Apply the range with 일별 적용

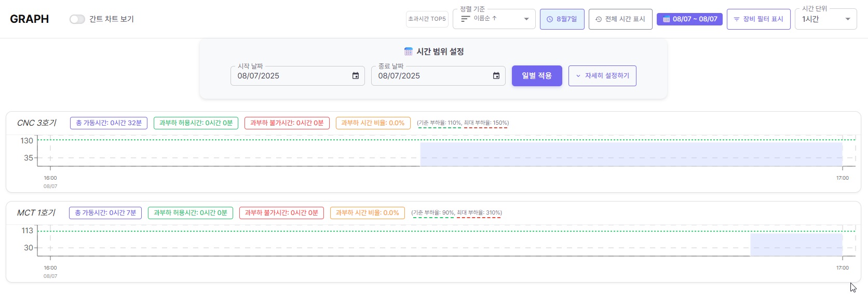coord(537,76)
